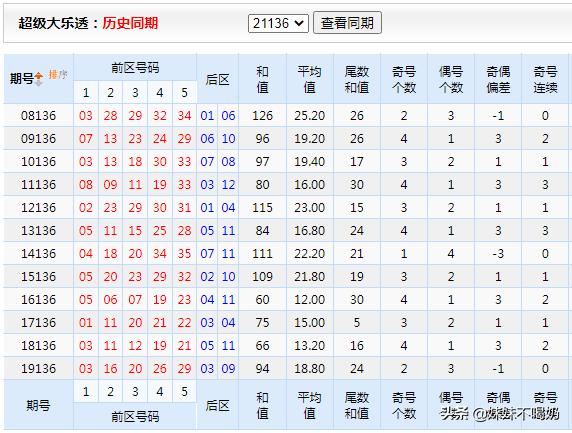Select period 10136 row label
Image resolution: width=572 pixels, height=433 pixels.
point(38,162)
